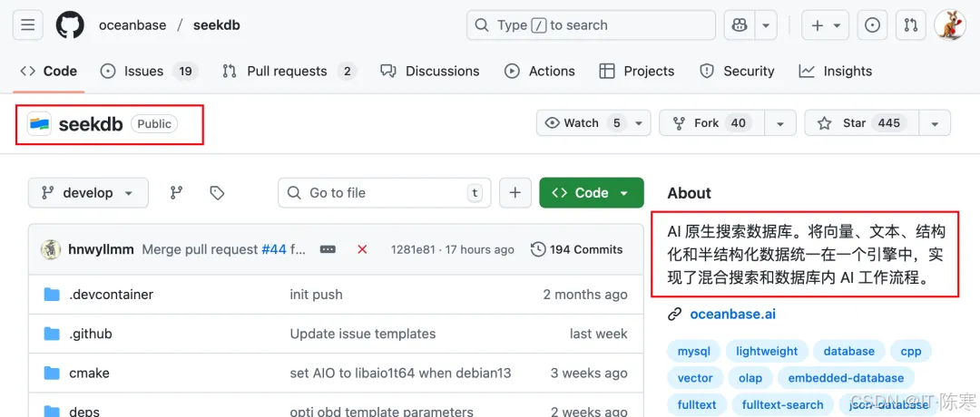Screen dimensions: 980x417
Task: Select the vector topic tag
Action: click(x=695, y=378)
